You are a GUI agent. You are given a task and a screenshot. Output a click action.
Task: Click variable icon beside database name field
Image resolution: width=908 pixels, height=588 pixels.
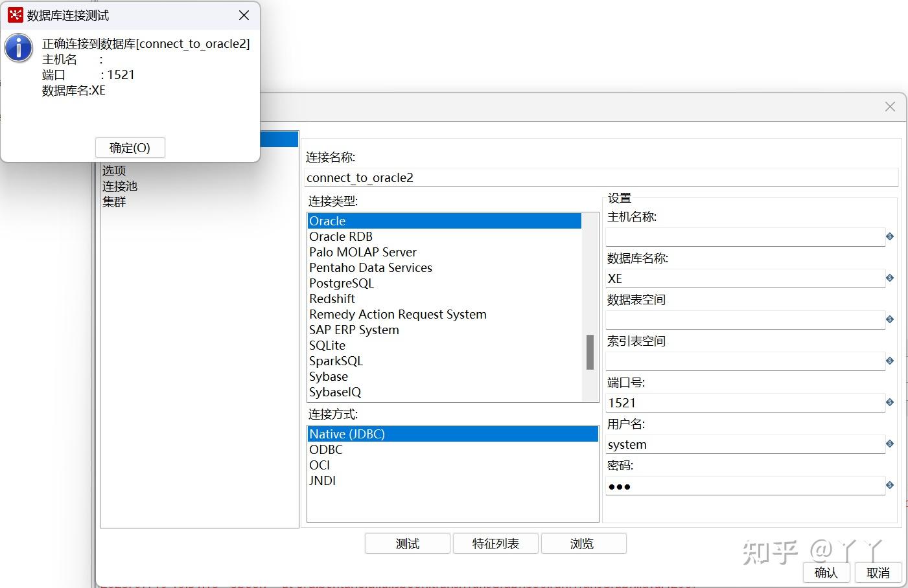tap(890, 278)
